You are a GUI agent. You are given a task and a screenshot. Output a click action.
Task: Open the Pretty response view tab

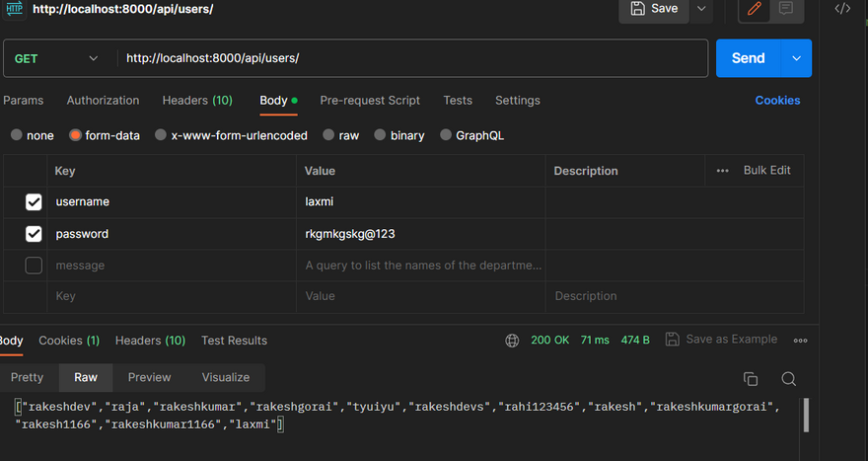tap(27, 377)
